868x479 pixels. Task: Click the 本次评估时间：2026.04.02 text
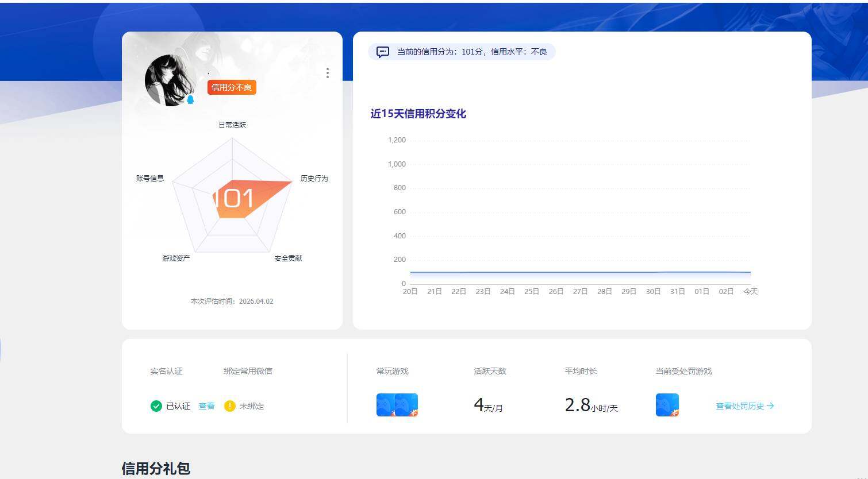232,302
